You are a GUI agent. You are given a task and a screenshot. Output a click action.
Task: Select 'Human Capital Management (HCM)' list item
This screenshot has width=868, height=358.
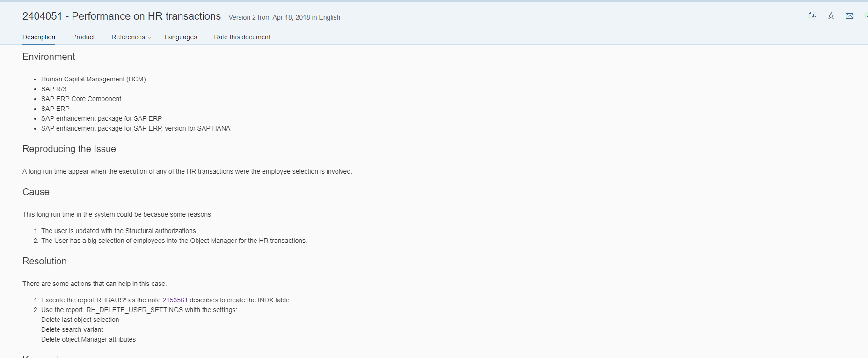[94, 79]
